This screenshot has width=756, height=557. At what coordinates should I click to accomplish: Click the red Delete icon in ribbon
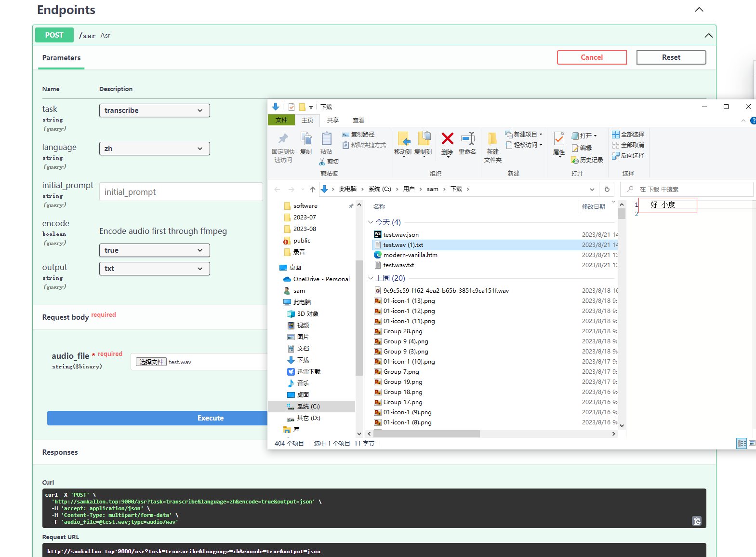point(447,140)
